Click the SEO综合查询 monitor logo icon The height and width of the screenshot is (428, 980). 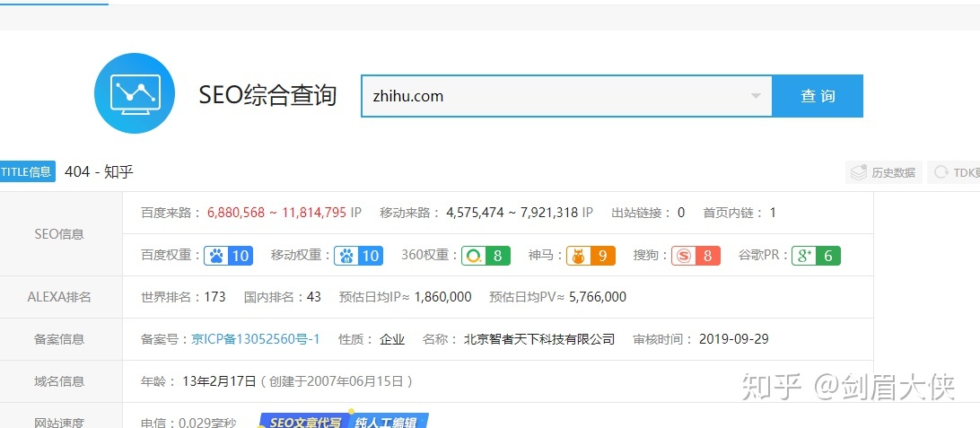134,93
